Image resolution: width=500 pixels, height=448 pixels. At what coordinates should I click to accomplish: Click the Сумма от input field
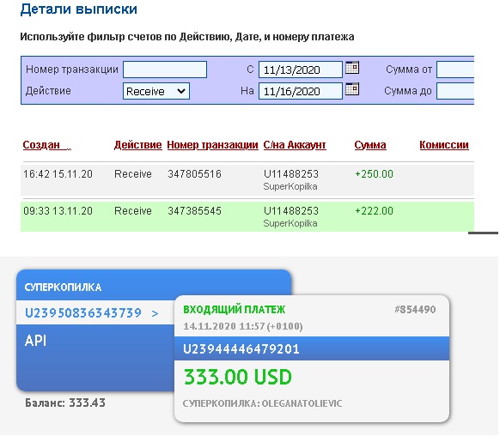[455, 70]
